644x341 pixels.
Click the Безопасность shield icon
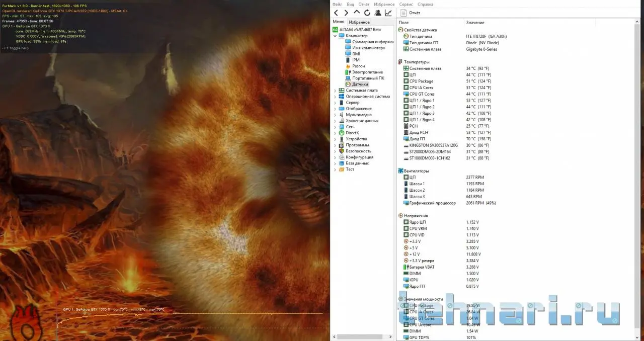click(x=342, y=151)
